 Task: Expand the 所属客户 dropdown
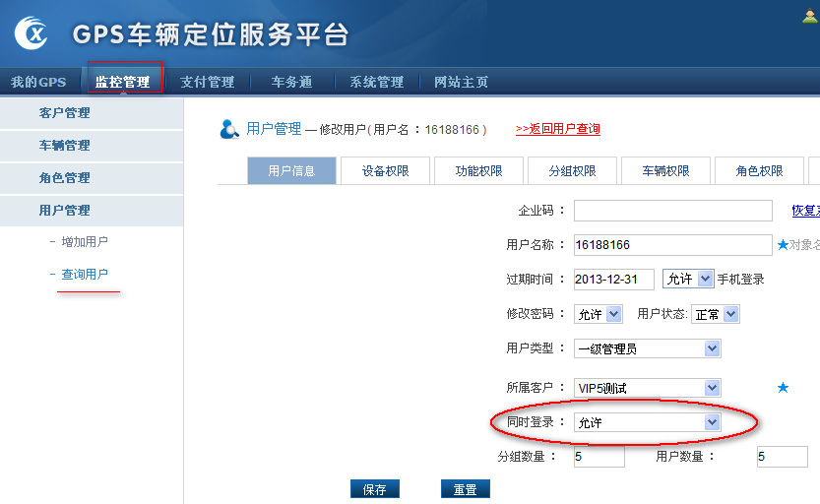click(647, 388)
